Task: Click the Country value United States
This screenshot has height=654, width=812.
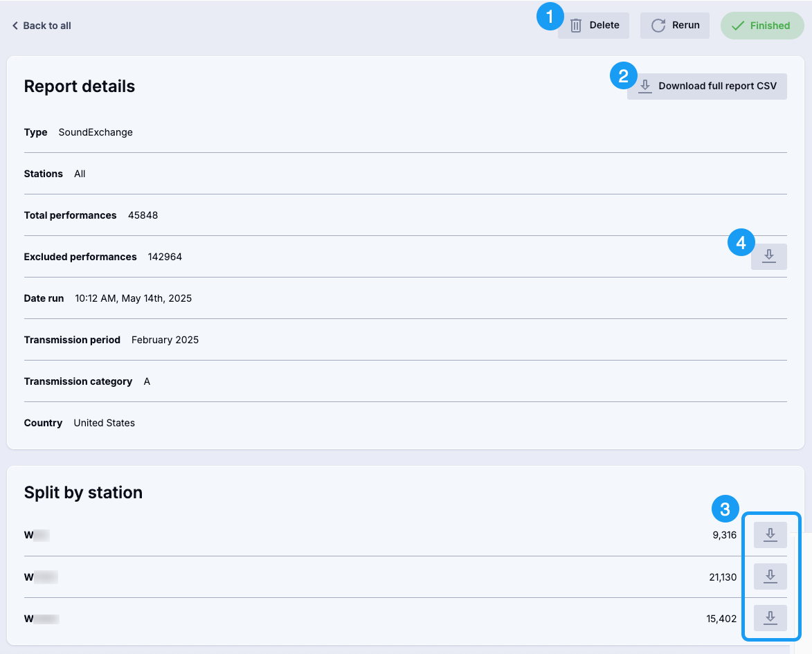Action: (x=104, y=423)
